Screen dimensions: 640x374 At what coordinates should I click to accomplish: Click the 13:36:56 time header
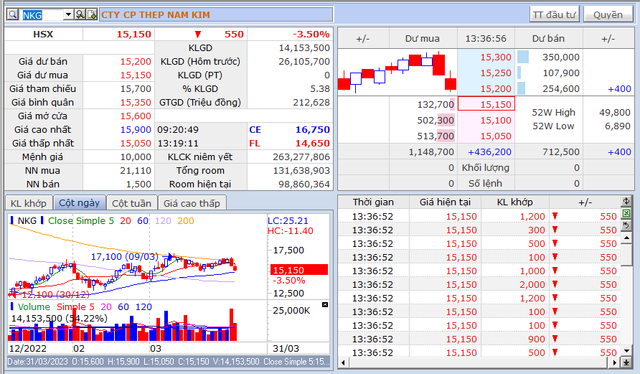pos(486,39)
